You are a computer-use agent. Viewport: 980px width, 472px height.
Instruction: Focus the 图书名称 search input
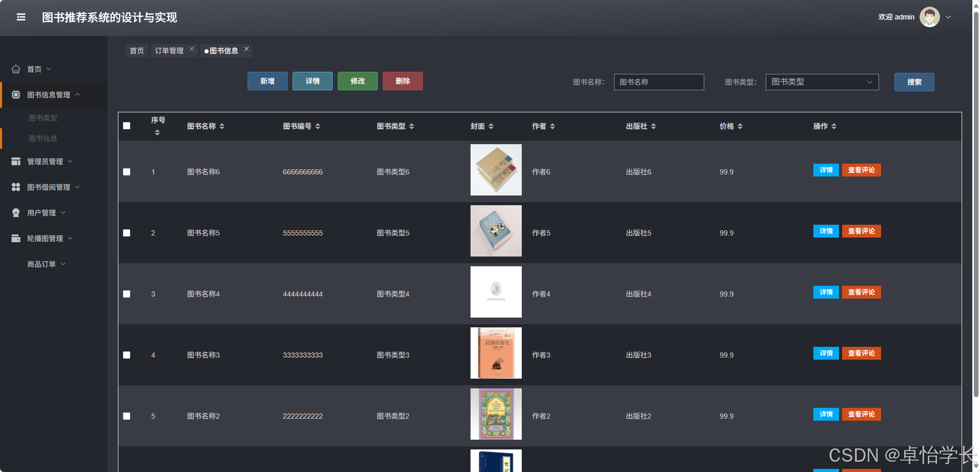coord(659,82)
